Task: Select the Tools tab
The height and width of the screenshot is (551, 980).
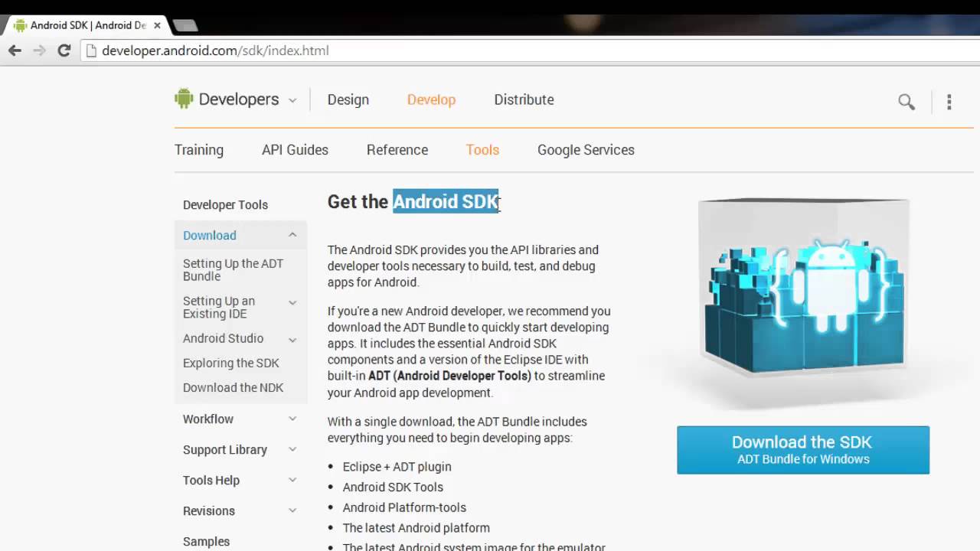Action: click(x=482, y=150)
